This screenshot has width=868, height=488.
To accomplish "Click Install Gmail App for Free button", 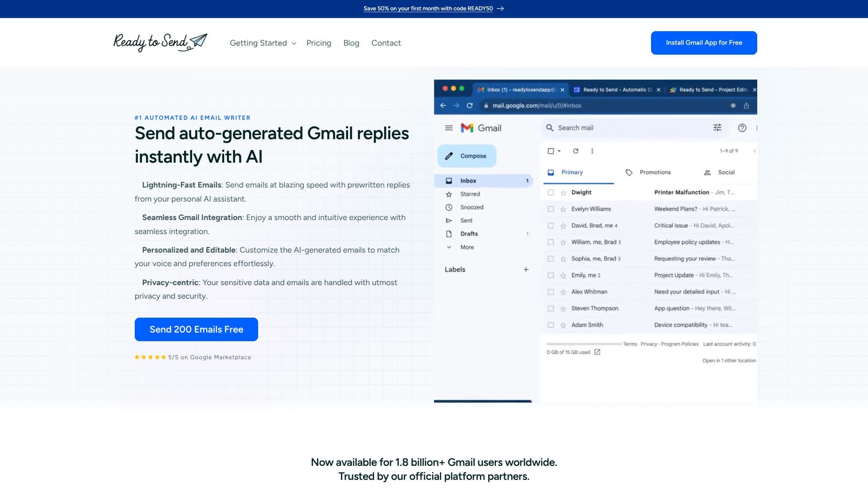I will click(704, 43).
